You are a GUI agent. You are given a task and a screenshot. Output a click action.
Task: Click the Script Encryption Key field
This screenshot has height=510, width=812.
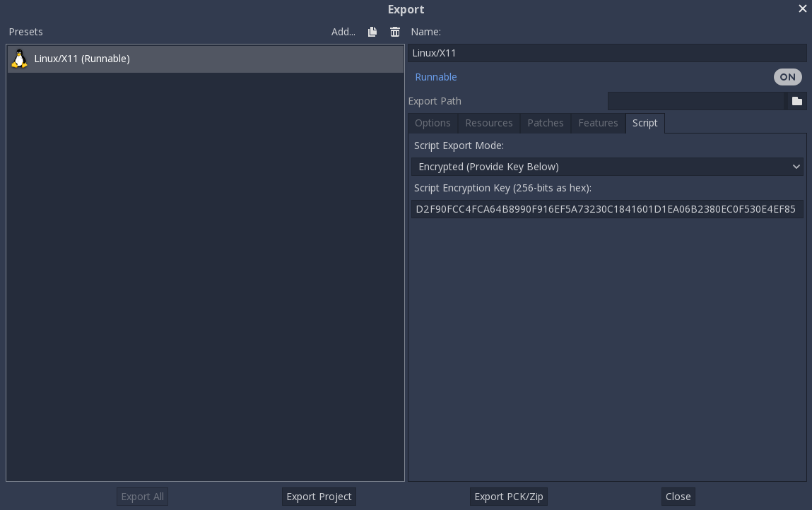coord(607,209)
